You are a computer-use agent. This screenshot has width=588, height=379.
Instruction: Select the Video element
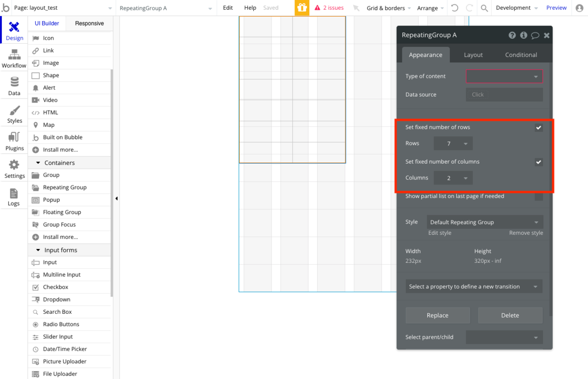pos(70,100)
